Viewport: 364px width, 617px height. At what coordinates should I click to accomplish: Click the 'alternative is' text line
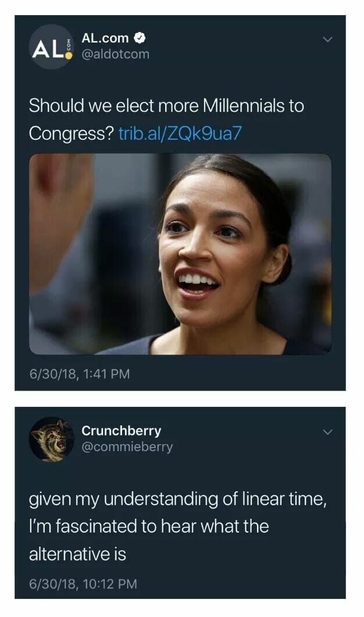tap(77, 554)
